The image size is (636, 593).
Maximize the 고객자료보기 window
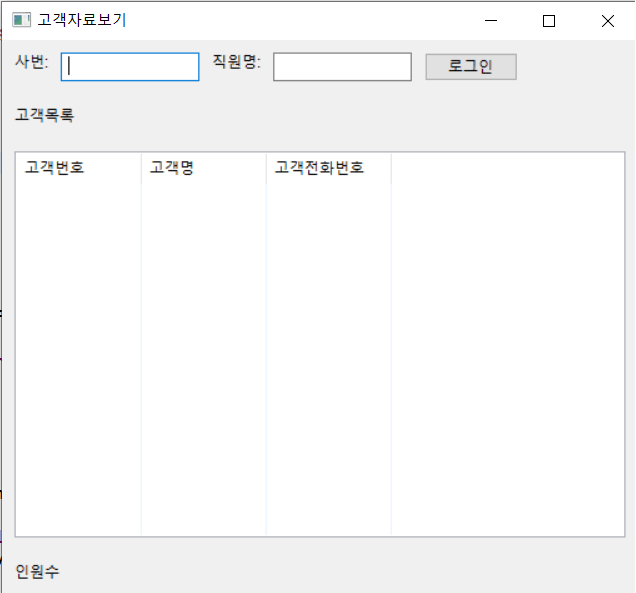pos(549,20)
